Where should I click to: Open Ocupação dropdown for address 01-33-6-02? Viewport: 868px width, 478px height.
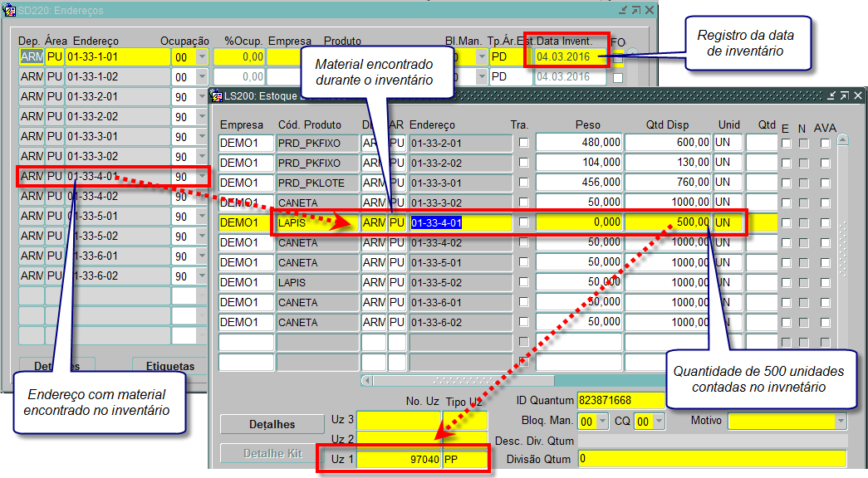click(x=202, y=276)
